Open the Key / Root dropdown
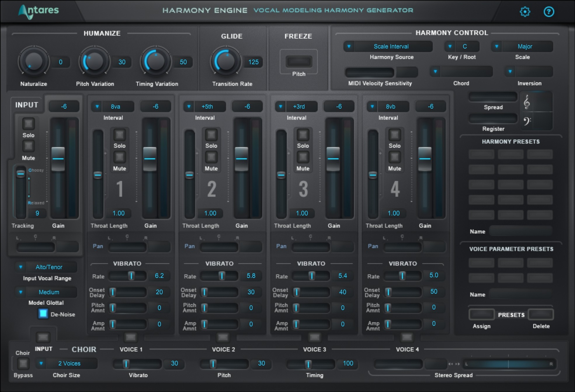 462,46
